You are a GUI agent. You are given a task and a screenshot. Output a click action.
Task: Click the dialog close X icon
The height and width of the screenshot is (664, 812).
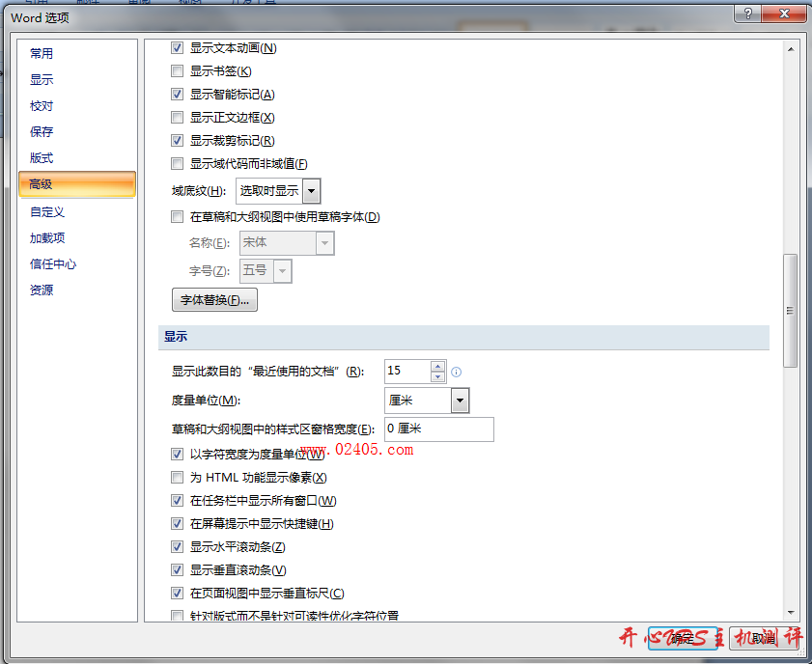tap(784, 14)
